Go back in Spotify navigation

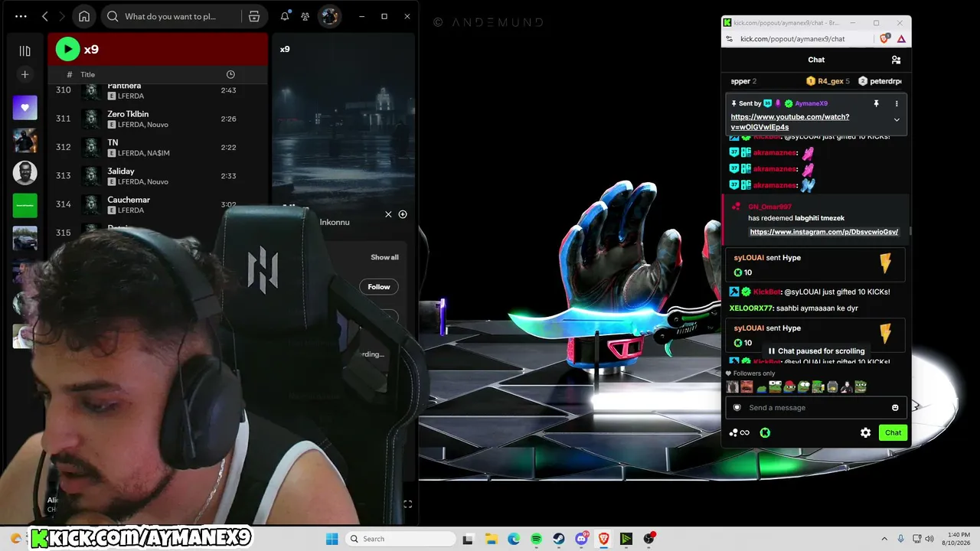(45, 16)
